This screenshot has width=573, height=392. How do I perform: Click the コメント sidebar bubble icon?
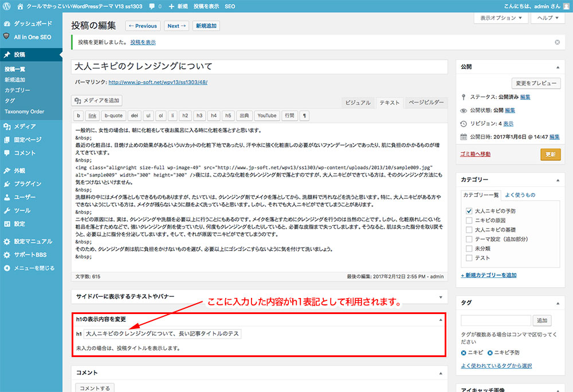point(7,153)
